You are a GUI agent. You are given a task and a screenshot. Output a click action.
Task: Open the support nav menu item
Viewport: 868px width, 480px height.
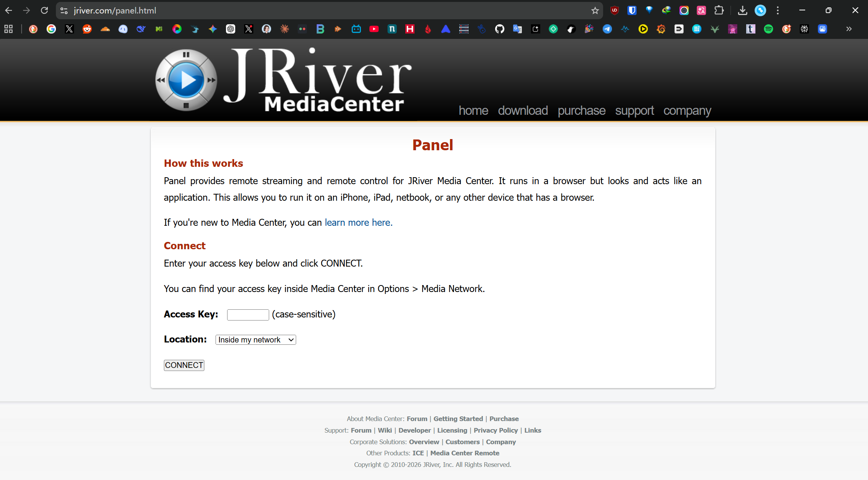coord(634,111)
